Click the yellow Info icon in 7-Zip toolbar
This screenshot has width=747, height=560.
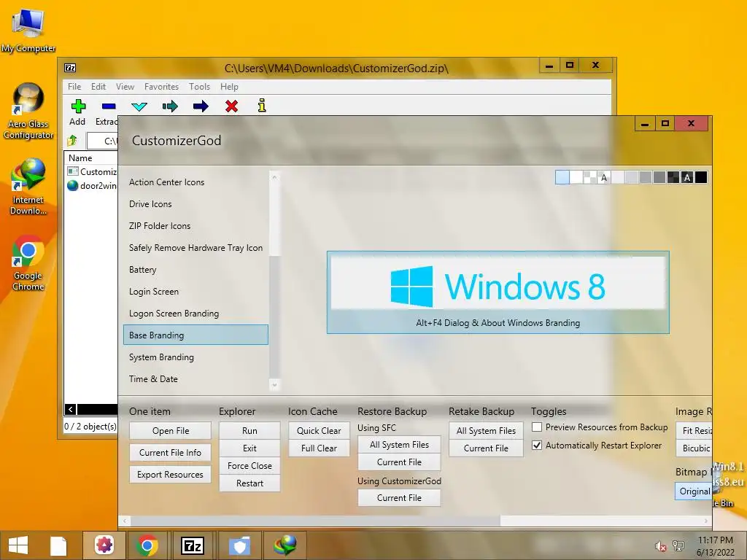pos(262,105)
